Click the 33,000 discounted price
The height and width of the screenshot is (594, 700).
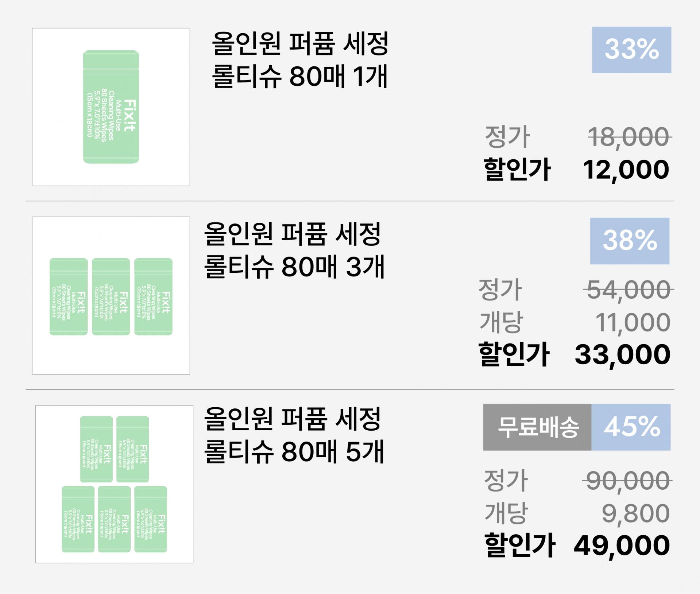click(623, 355)
